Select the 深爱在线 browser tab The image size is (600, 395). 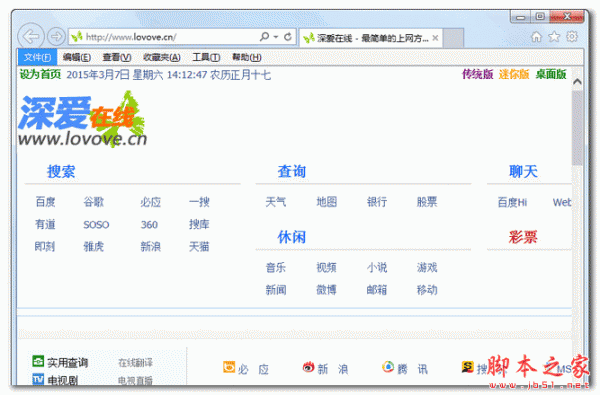[x=370, y=38]
